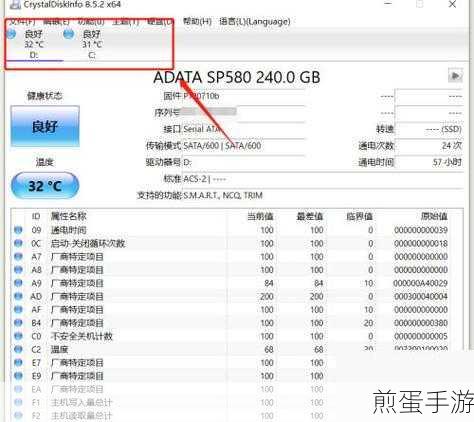
Task: Click the status icon of row AD
Action: (x=18, y=296)
